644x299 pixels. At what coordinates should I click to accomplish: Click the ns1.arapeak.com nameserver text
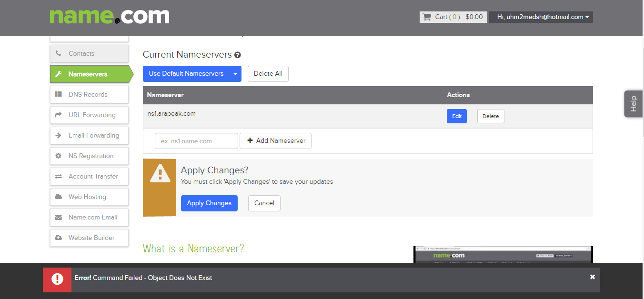pos(171,113)
